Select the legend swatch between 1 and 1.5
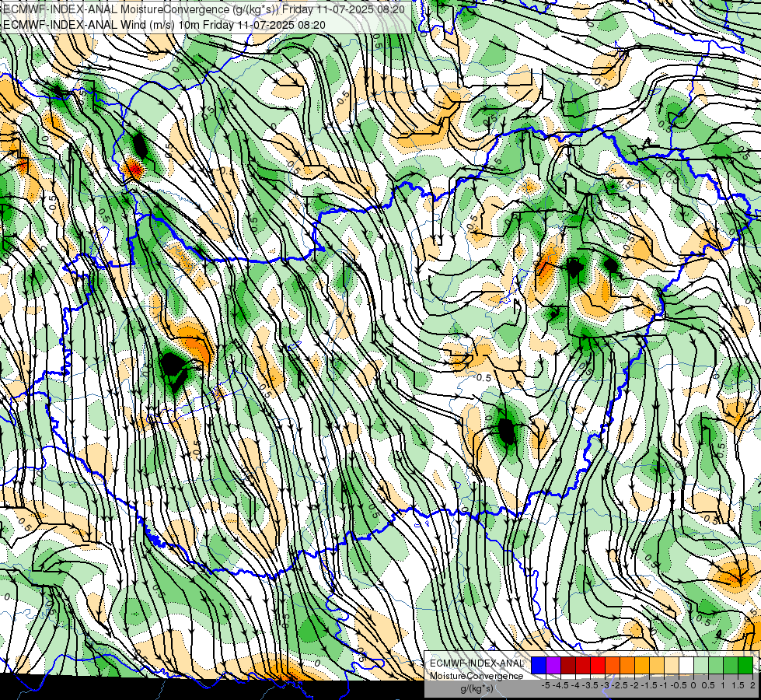The height and width of the screenshot is (700, 761). click(x=731, y=665)
